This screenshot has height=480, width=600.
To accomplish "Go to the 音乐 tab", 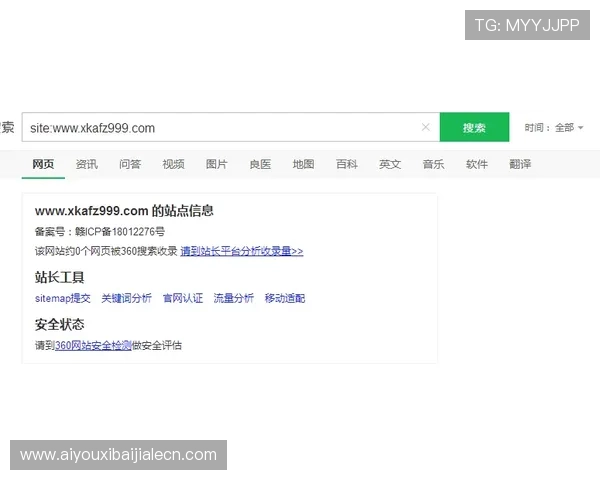I will coord(433,164).
